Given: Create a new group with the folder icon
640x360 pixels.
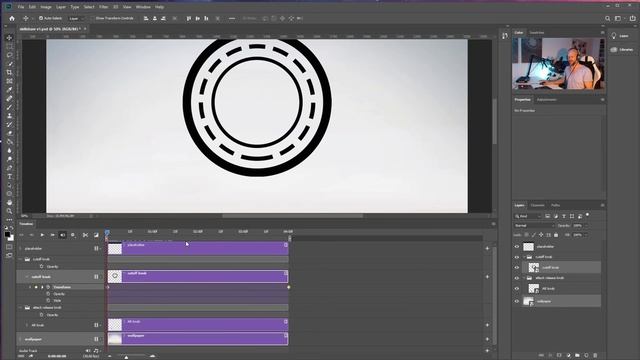Looking at the screenshot, I should point(577,355).
